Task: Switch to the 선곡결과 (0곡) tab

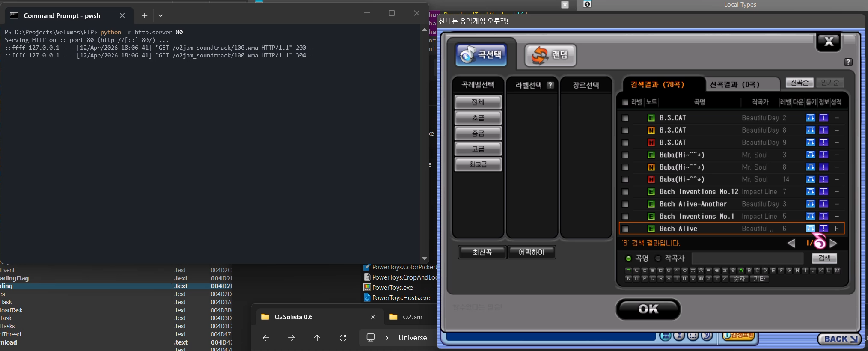Action: [734, 84]
